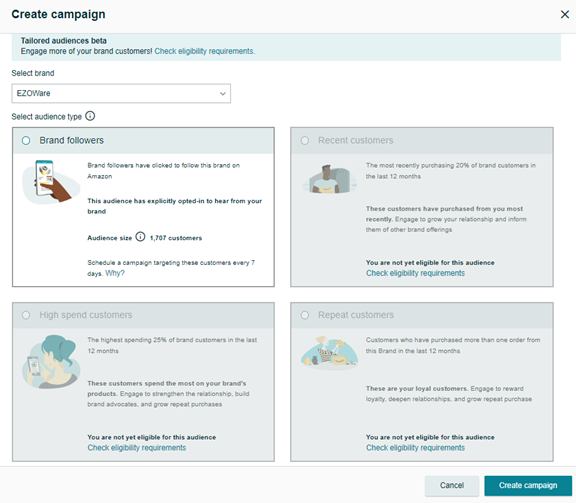
Task: Click the Create campaign button
Action: [x=528, y=485]
